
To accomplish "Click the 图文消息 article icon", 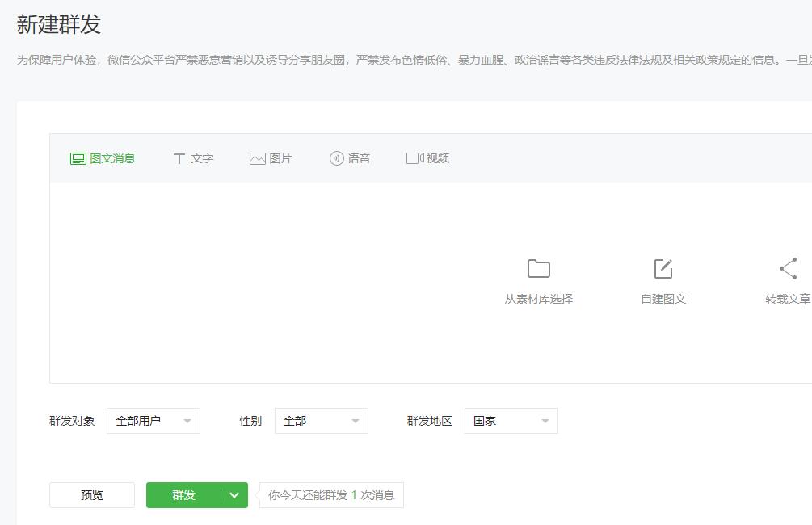I will pos(78,159).
